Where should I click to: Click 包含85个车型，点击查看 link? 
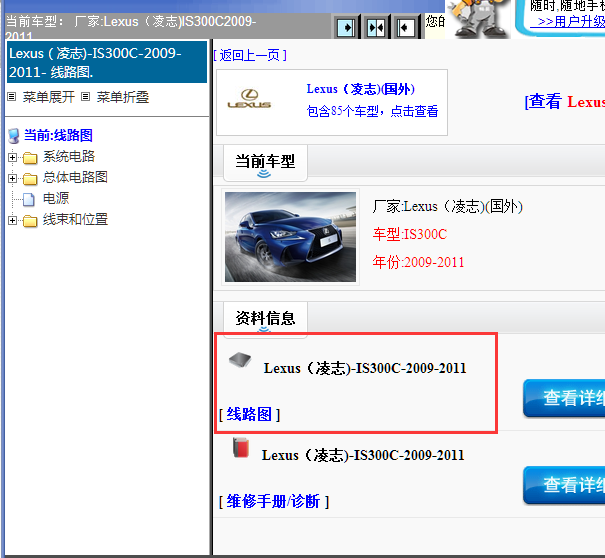[x=372, y=112]
